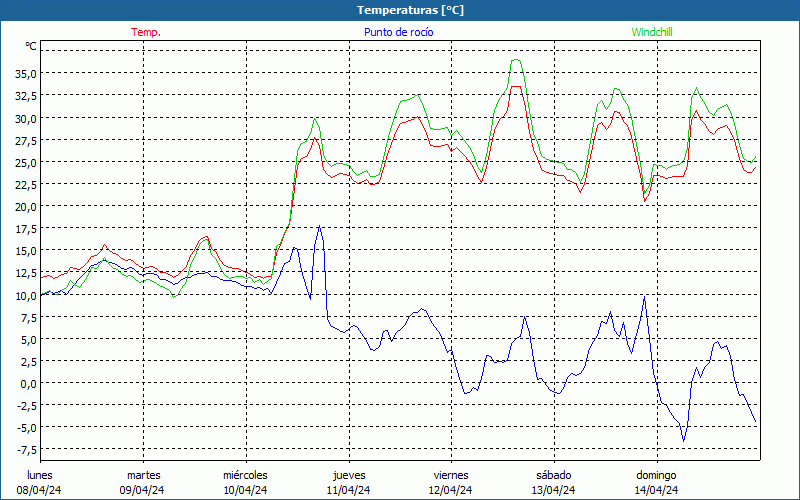Click the windchill peak on viernes above 35
Viewport: 800px width, 500px height.
516,60
